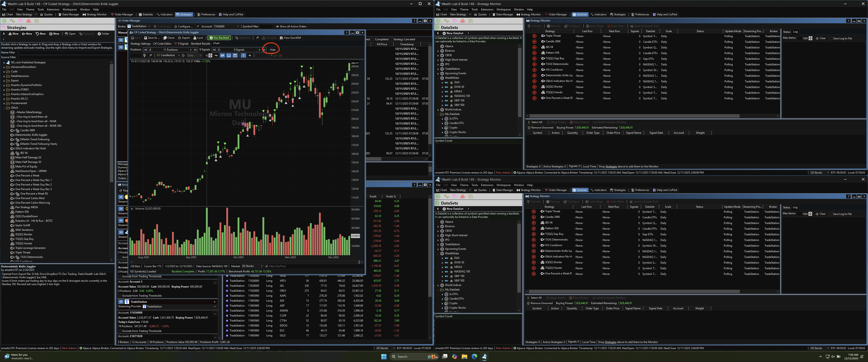Check Exclude from Trading Thresholds under Account 3
This screenshot has height=362, width=868.
[x=120, y=296]
